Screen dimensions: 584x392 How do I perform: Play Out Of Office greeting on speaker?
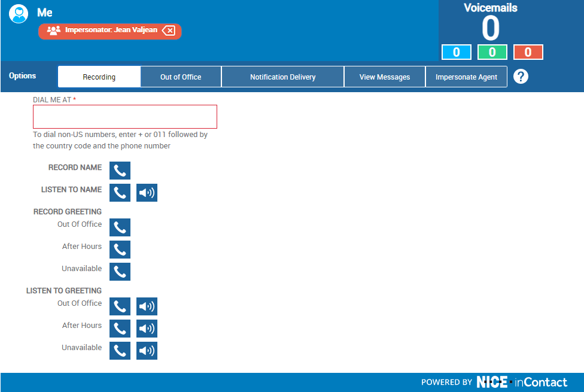[x=147, y=306]
